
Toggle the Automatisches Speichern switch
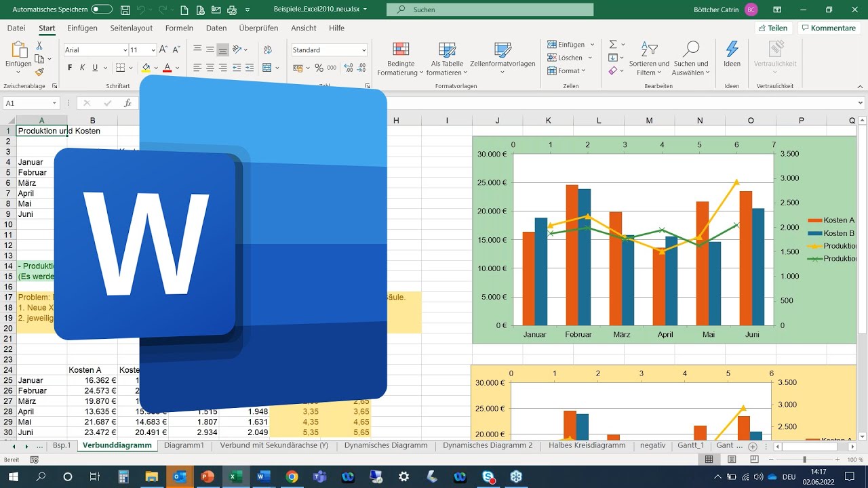(102, 9)
